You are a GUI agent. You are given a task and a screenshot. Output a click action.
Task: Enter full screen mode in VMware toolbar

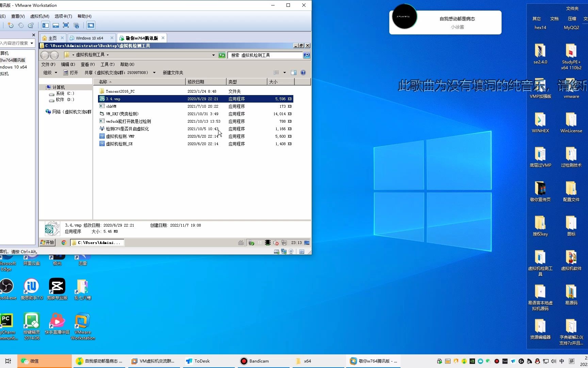click(66, 25)
